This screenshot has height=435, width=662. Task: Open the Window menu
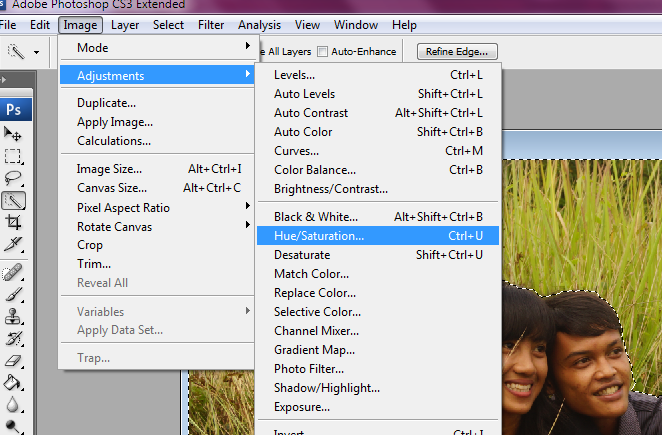(x=356, y=25)
